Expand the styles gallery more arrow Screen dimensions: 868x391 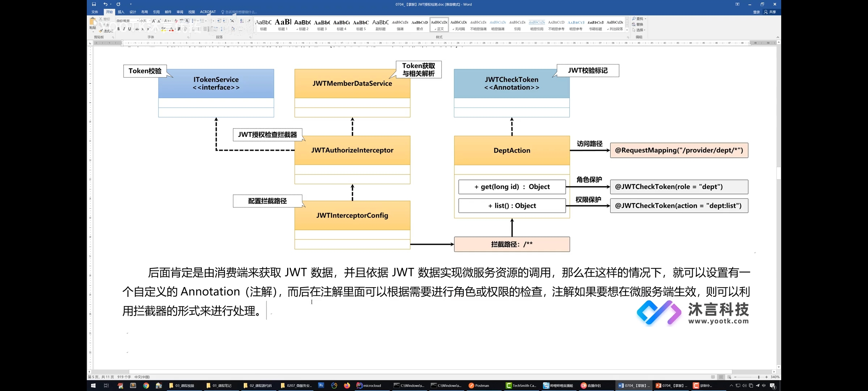[x=627, y=30]
